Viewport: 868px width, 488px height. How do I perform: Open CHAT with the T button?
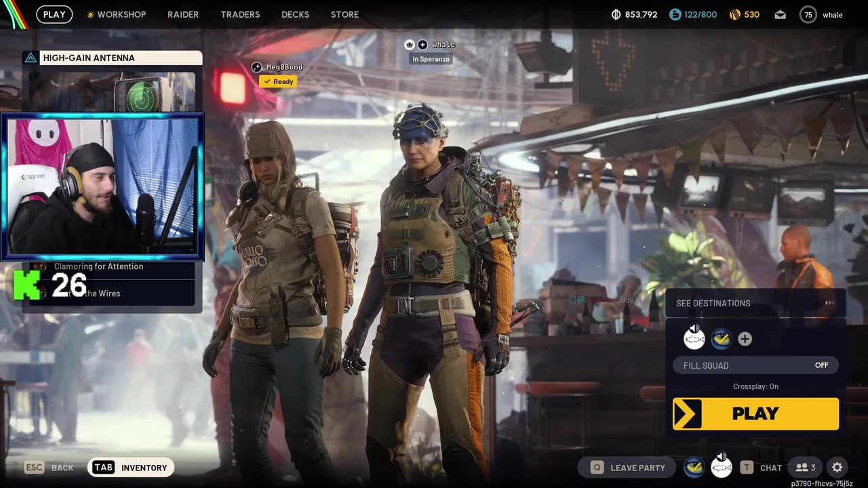pos(761,468)
